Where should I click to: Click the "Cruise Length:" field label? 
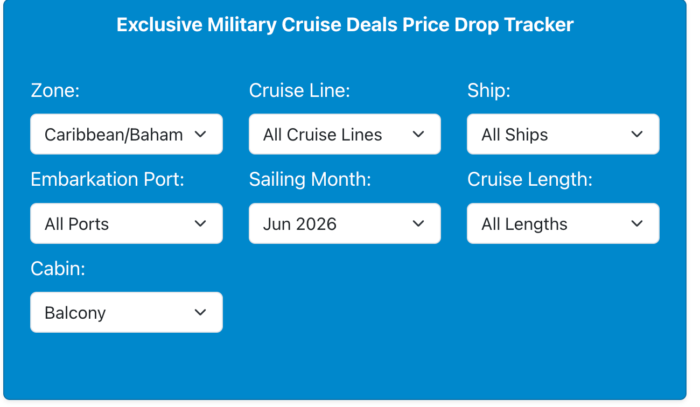click(529, 180)
